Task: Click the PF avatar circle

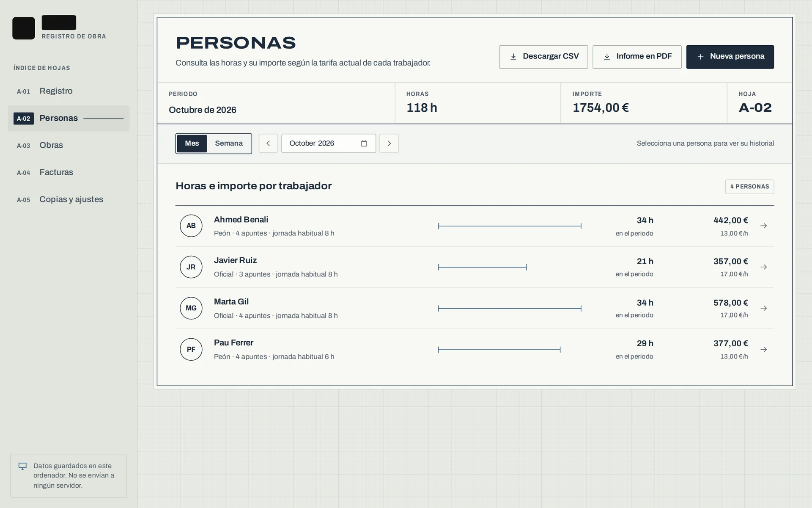Action: click(191, 350)
